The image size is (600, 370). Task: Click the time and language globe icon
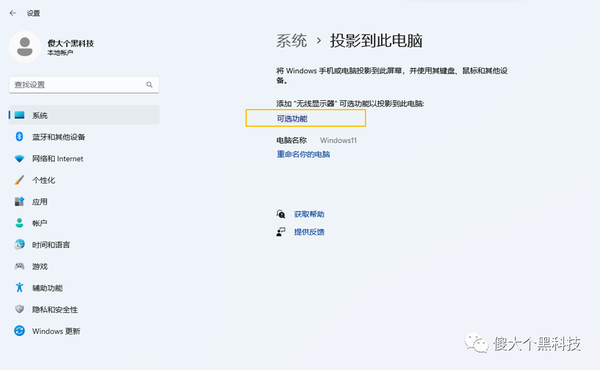pos(19,244)
